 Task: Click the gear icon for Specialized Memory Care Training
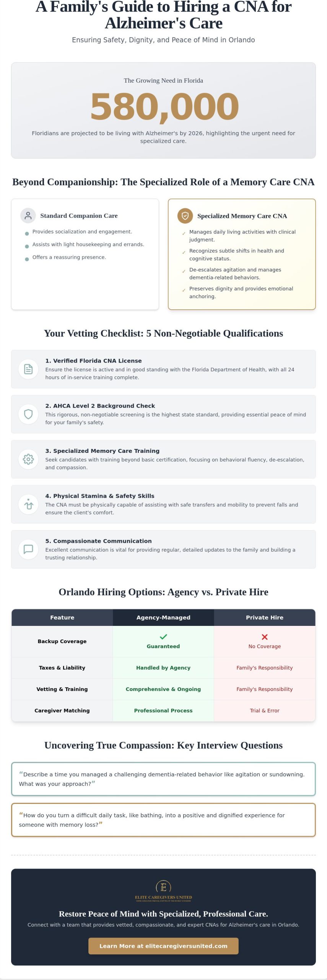point(28,459)
